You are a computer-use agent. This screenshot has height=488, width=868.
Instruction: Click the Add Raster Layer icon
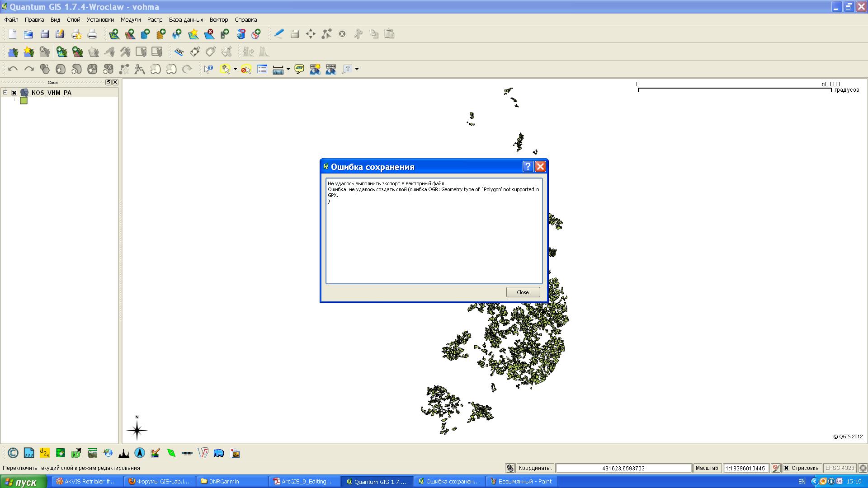tap(130, 34)
